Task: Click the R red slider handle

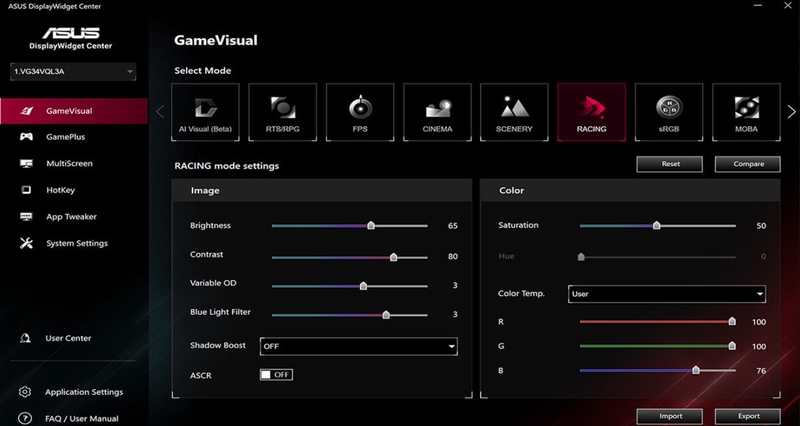Action: coord(732,321)
